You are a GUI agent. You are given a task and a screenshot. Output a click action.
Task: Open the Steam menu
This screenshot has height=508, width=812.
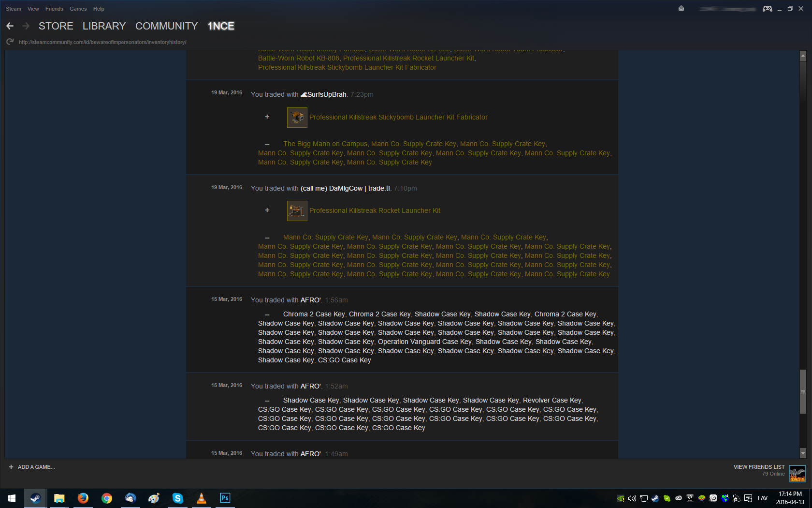tap(14, 9)
